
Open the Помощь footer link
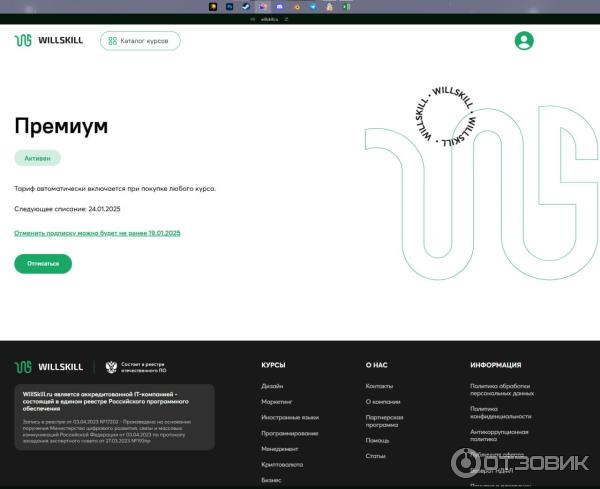[377, 440]
